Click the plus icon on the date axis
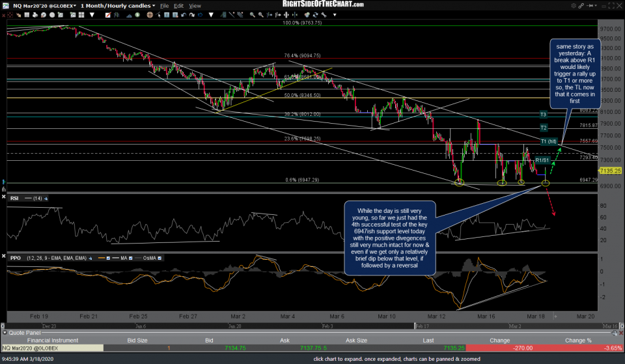Screen dimensions: 625x364 (x=555, y=316)
